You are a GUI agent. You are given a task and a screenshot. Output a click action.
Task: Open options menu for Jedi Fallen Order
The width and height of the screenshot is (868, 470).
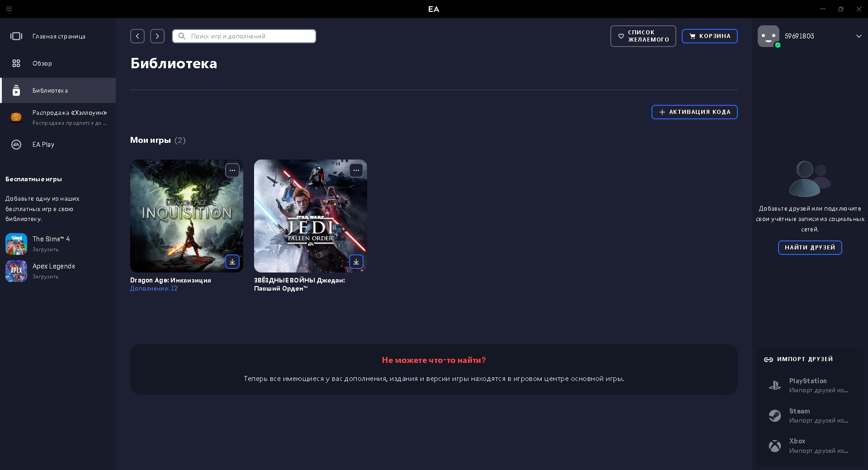point(356,170)
